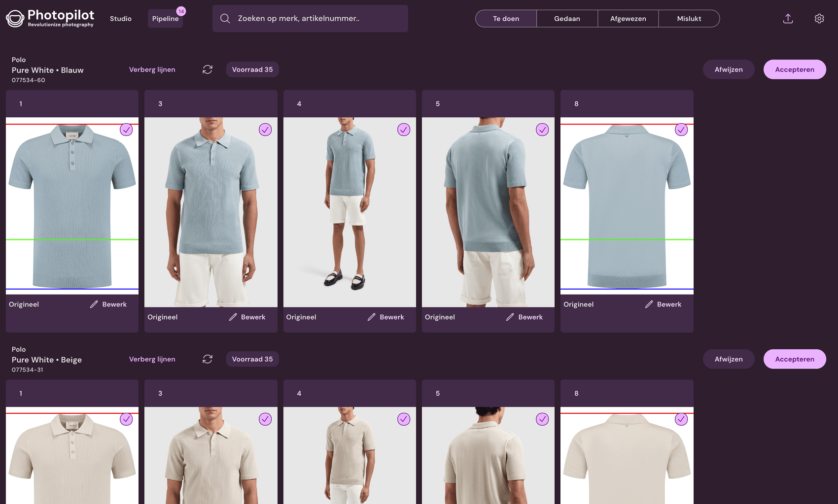Reject the Pure White Beige polo
Screen dimensions: 838x504
pyautogui.click(x=728, y=359)
